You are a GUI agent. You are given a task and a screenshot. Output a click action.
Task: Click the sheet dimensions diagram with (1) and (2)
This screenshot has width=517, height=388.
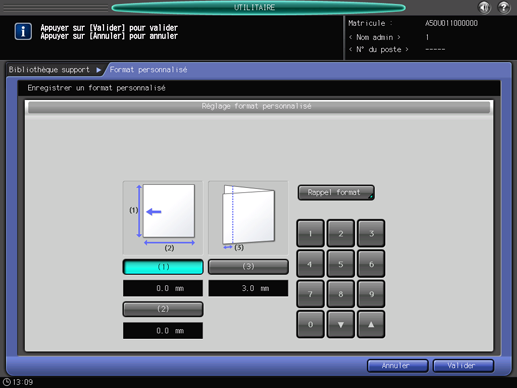tap(163, 218)
